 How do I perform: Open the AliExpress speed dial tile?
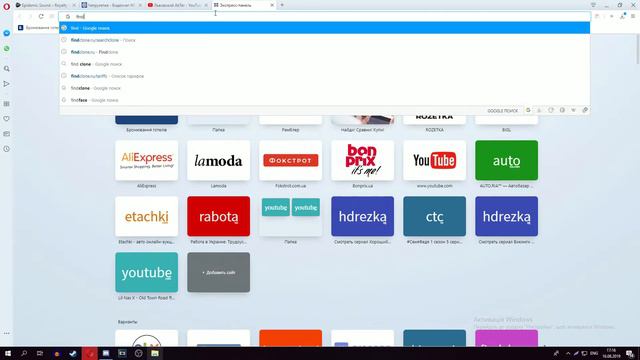click(x=147, y=160)
